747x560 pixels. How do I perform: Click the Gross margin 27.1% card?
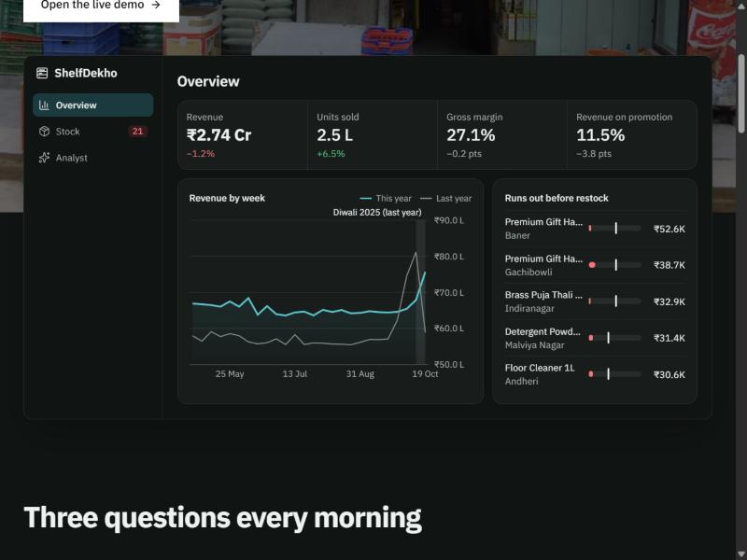point(502,134)
